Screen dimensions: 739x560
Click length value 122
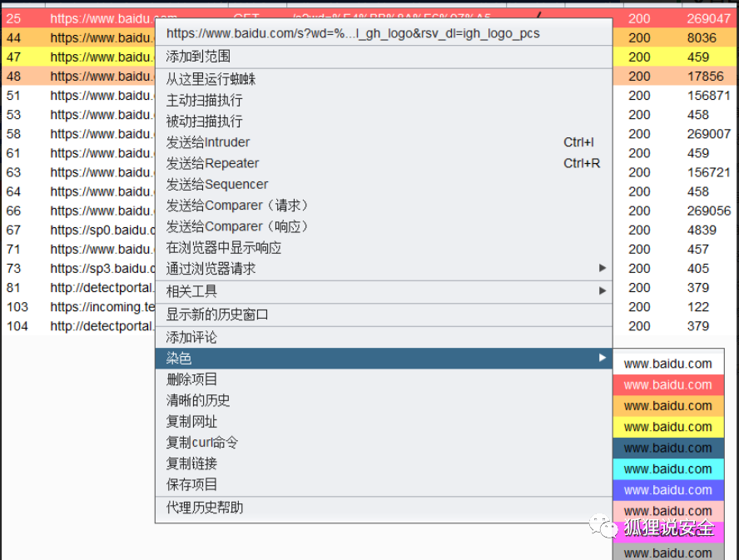(x=698, y=307)
